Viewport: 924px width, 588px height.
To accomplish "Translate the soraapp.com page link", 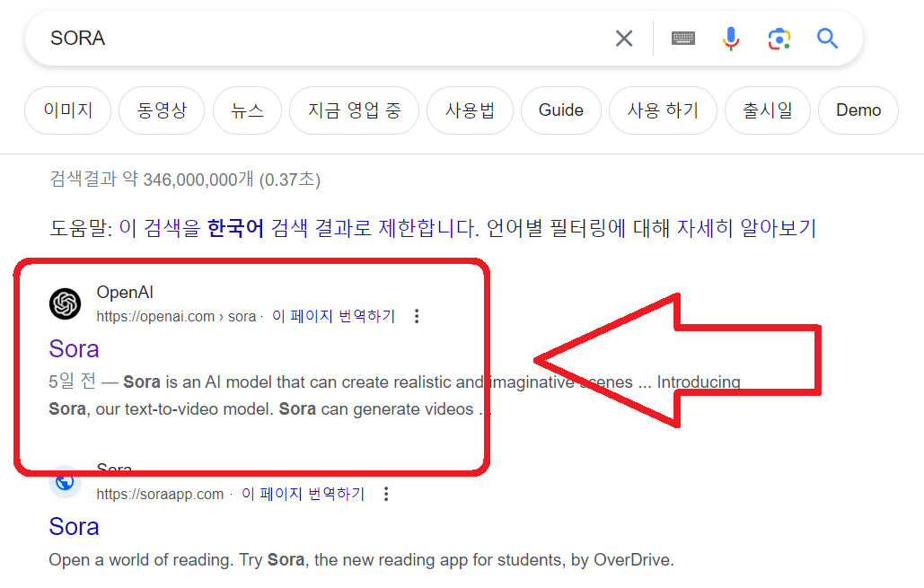I will [303, 494].
